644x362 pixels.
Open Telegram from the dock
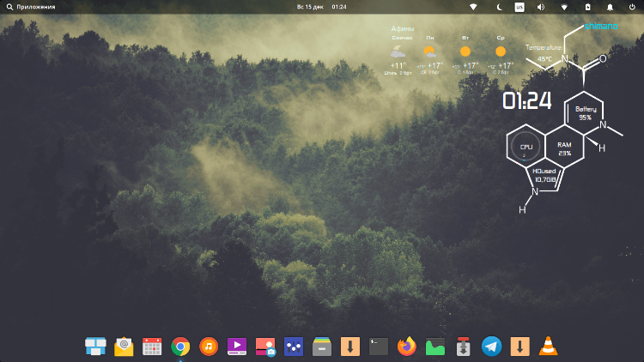tap(491, 347)
